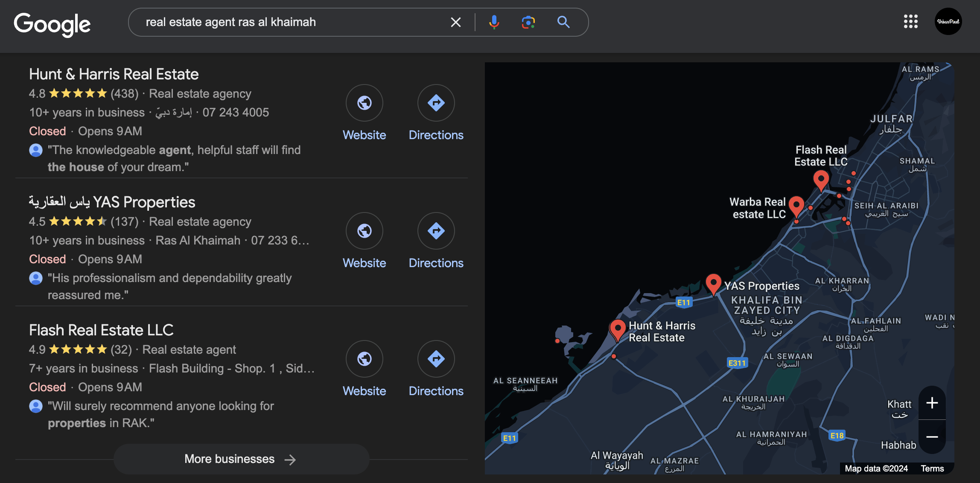The height and width of the screenshot is (483, 980).
Task: Open the UrbanPixel account avatar
Action: pos(948,21)
